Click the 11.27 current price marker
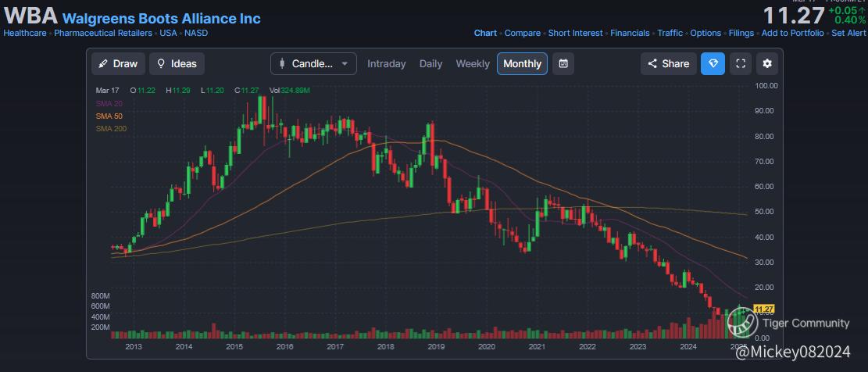 click(x=763, y=309)
